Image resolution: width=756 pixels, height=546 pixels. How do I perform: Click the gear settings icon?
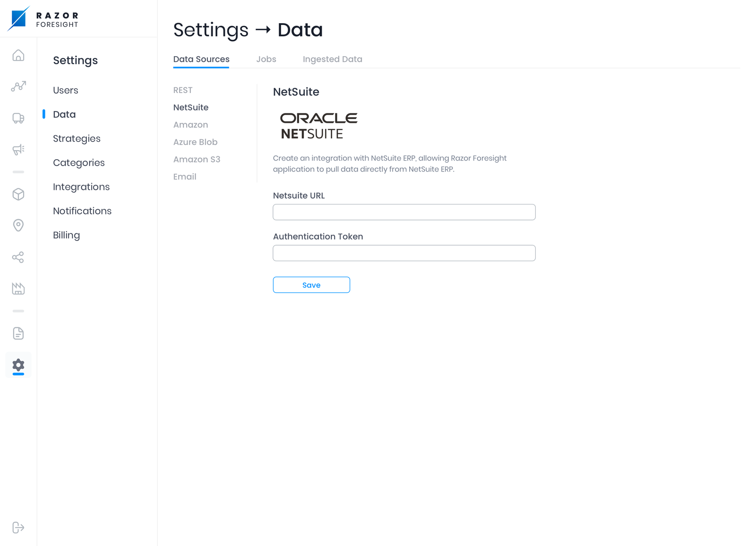(x=18, y=365)
